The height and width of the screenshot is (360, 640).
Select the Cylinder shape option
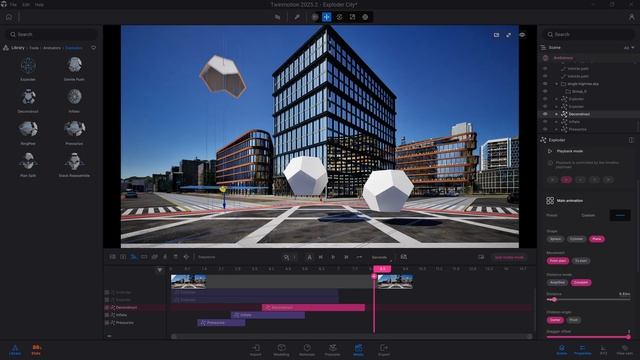click(x=576, y=239)
